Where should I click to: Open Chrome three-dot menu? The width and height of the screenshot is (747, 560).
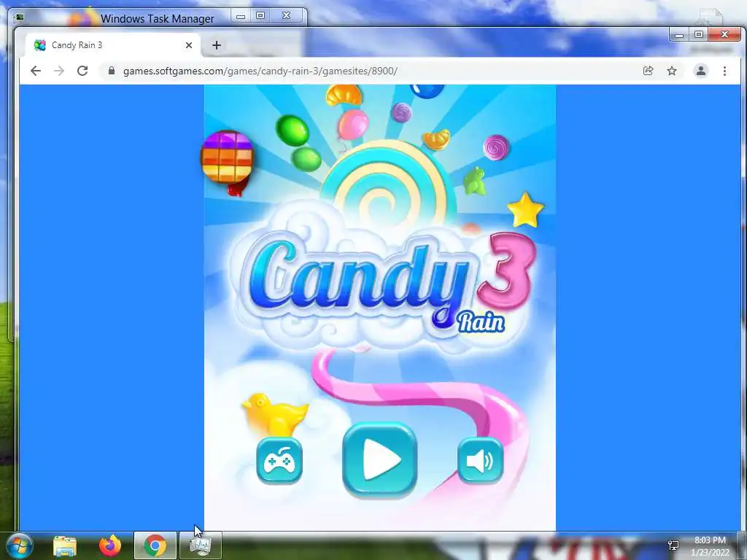point(724,71)
